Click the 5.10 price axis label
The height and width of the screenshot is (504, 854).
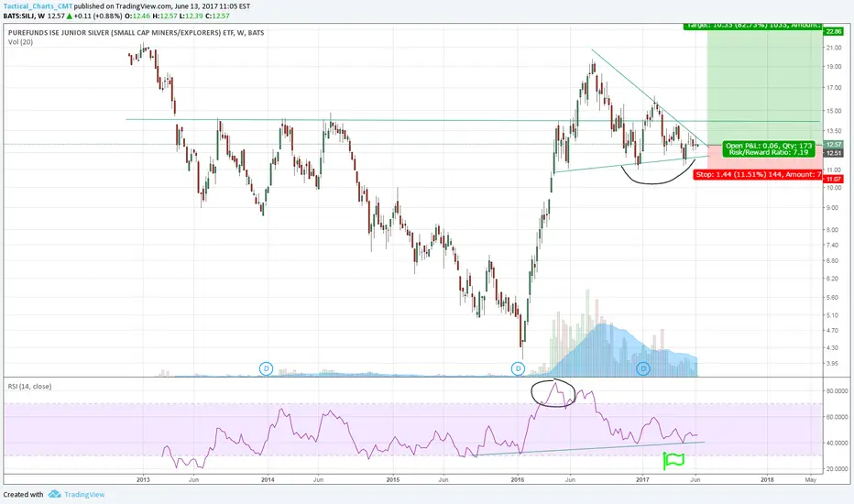[833, 315]
